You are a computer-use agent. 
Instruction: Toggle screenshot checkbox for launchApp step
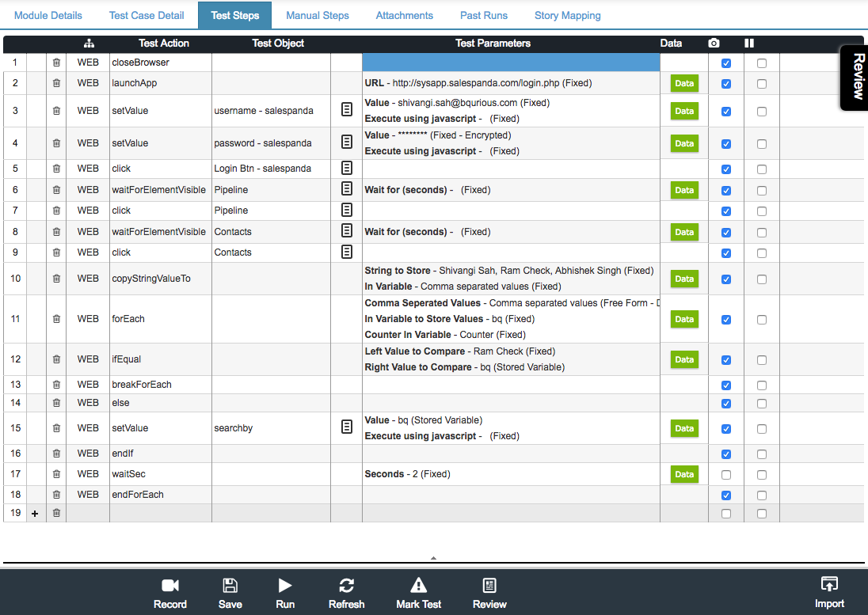(x=726, y=84)
